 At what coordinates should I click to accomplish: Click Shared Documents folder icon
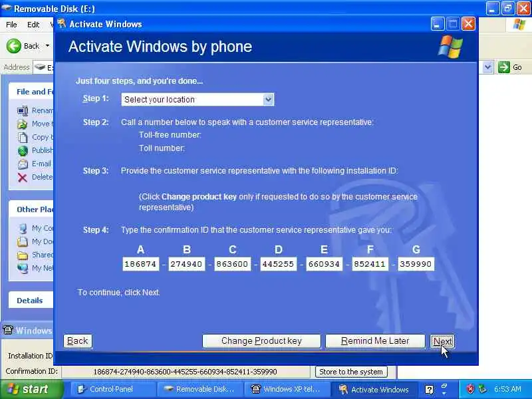coord(23,255)
